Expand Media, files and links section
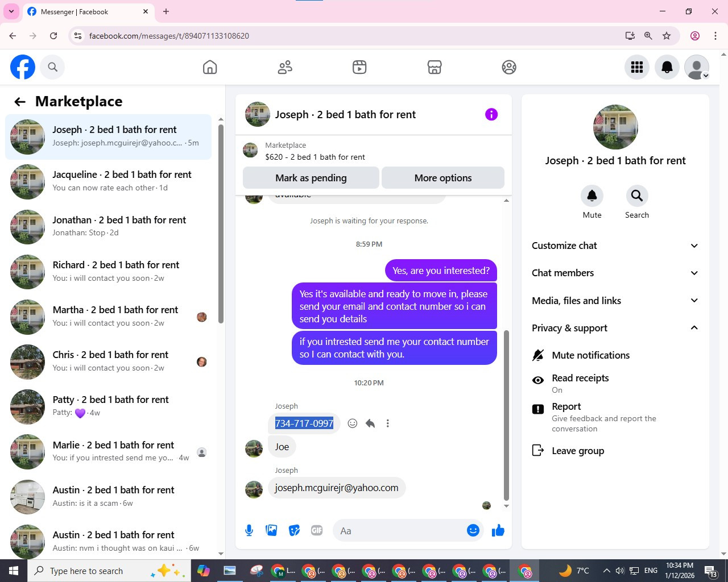Image resolution: width=728 pixels, height=582 pixels. tap(615, 301)
